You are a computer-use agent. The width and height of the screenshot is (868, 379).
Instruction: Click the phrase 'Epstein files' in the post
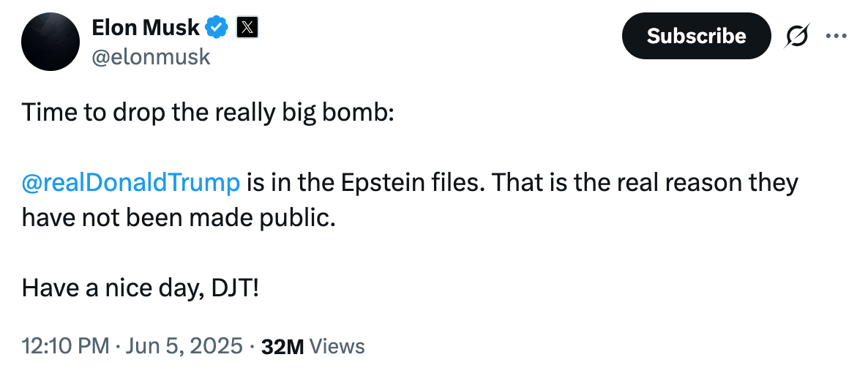411,183
